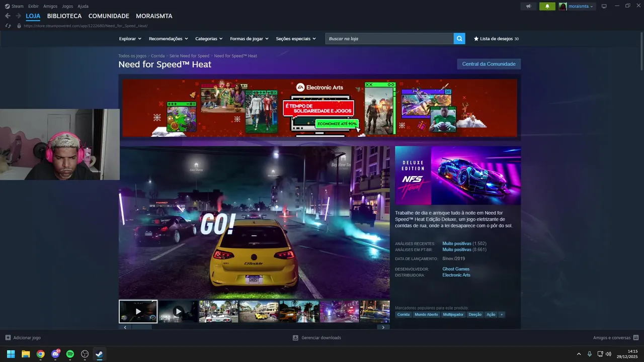The image size is (644, 362).
Task: Open Gerenciar downloads
Action: tap(317, 338)
